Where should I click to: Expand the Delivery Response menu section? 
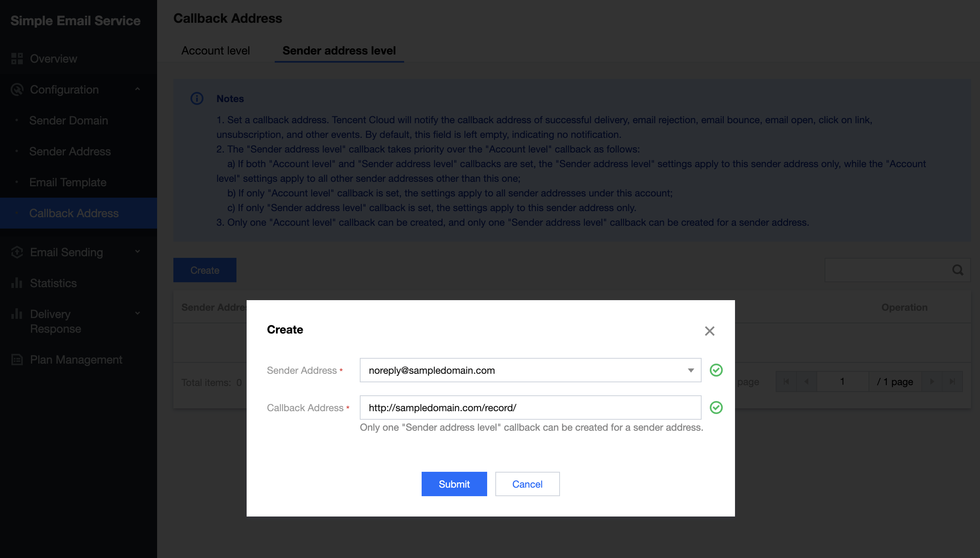pos(138,313)
